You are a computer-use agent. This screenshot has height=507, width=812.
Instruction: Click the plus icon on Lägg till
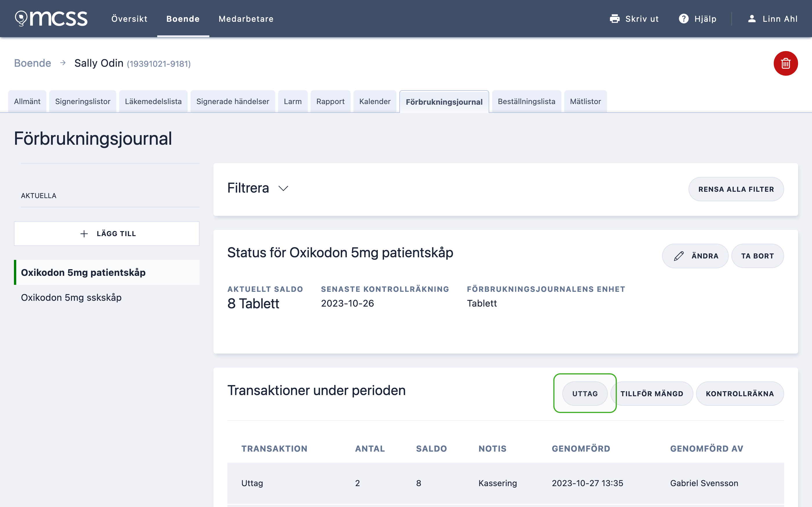[84, 234]
